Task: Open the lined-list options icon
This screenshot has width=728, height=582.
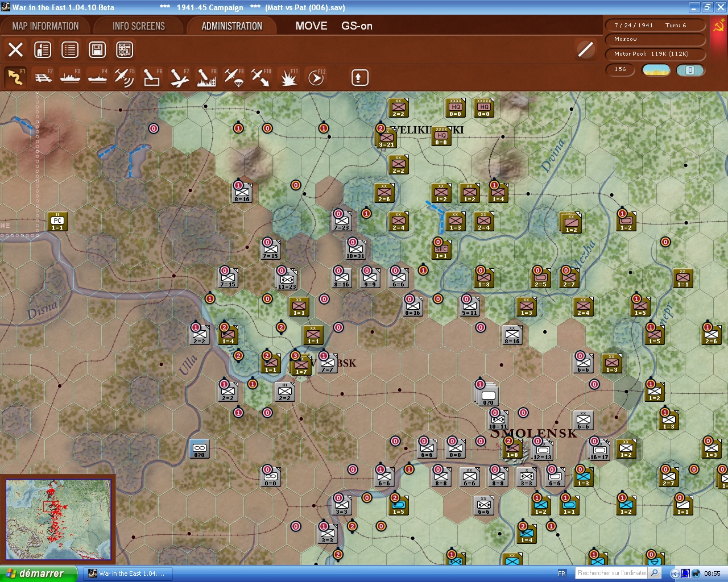Action: click(x=70, y=49)
